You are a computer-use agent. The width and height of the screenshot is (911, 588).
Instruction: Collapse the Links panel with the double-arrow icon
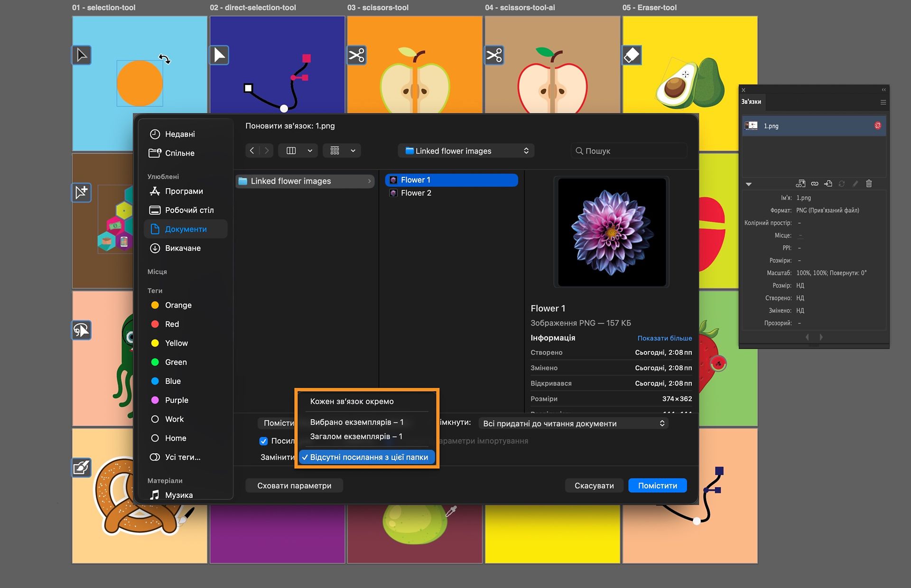883,90
